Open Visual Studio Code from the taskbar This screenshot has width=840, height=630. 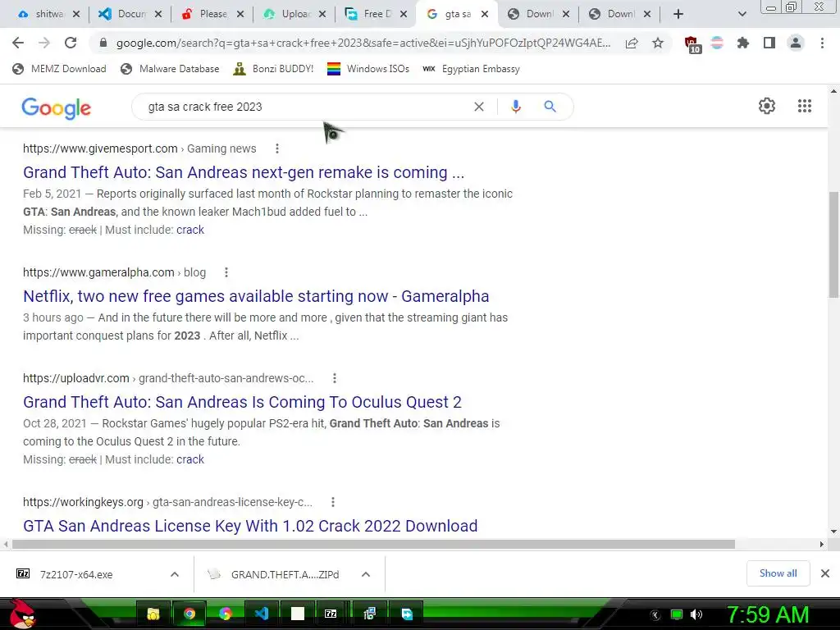(262, 614)
